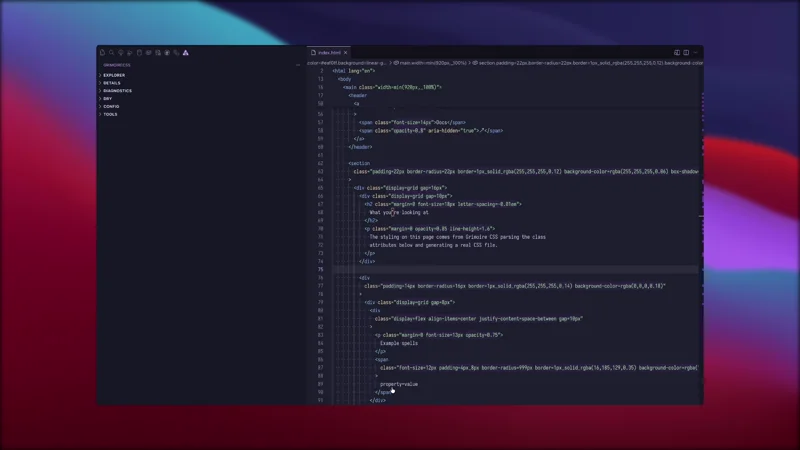Click the p class 'margin=0 opacity=0.85' line
800x450 pixels.
[x=430, y=229]
